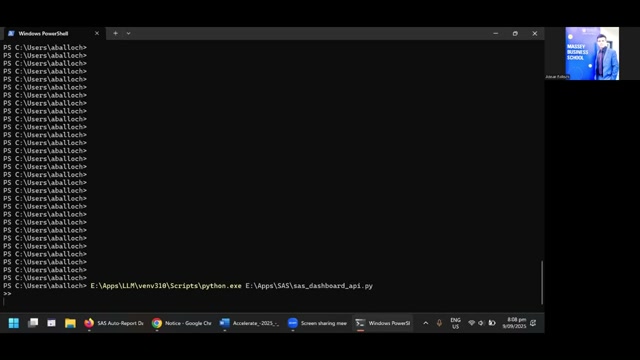This screenshot has height=360, width=640.
Task: Restore down the PowerShell window
Action: [x=515, y=33]
